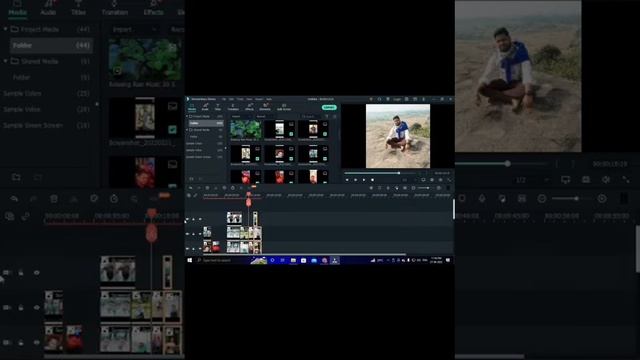The height and width of the screenshot is (360, 640).
Task: Open the Windows Start menu
Action: [x=189, y=260]
